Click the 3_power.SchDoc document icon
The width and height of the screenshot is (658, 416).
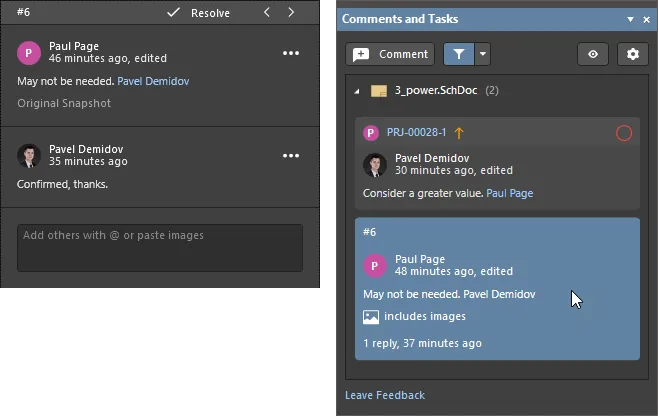pos(379,91)
